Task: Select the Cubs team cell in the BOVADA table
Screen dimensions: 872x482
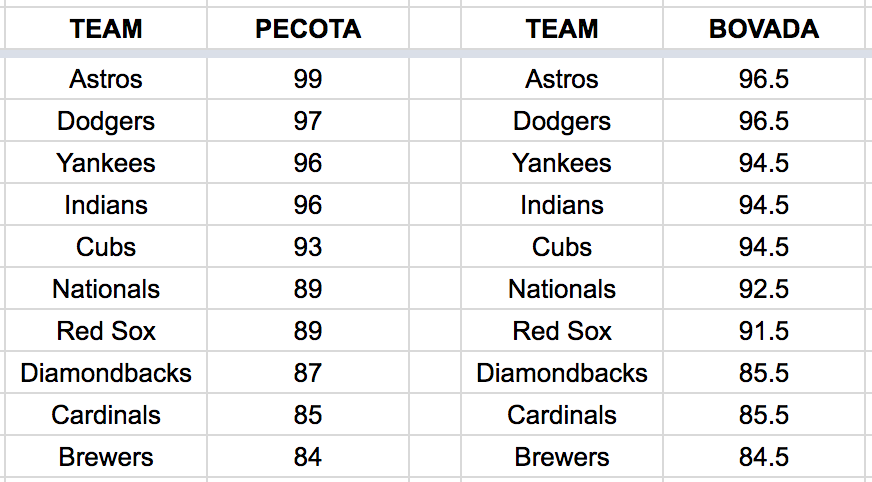Action: [x=562, y=247]
